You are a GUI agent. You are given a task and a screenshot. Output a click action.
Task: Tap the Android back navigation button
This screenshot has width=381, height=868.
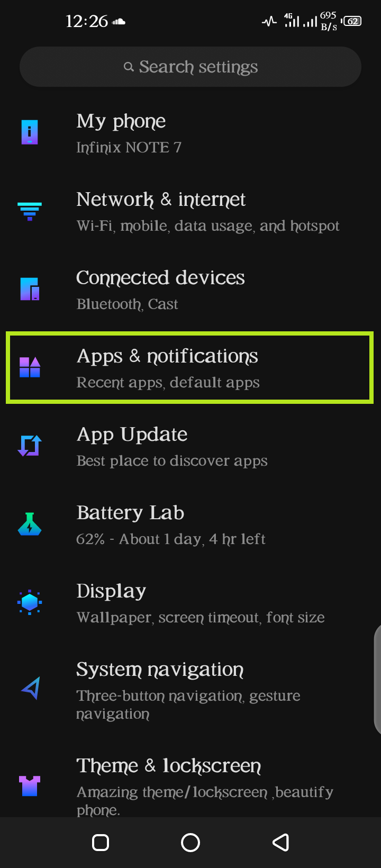click(x=280, y=843)
